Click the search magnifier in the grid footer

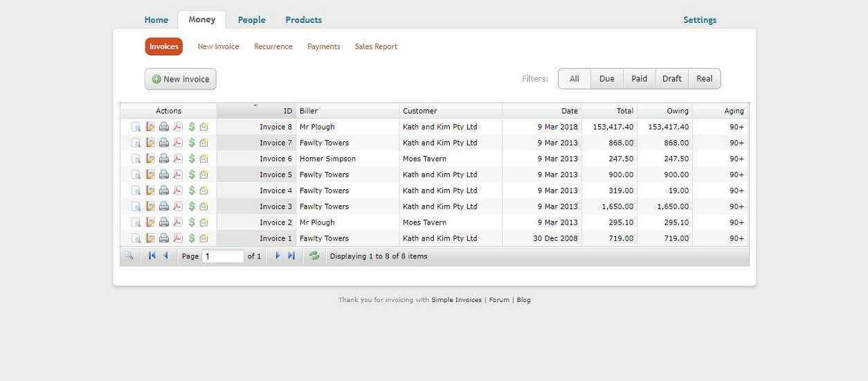tap(129, 256)
